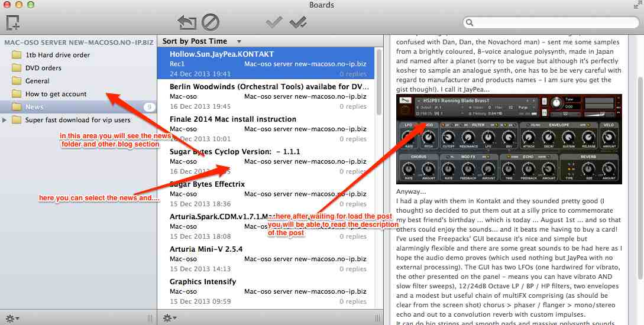
Task: Click the magnifier icon in search field
Action: [x=470, y=22]
